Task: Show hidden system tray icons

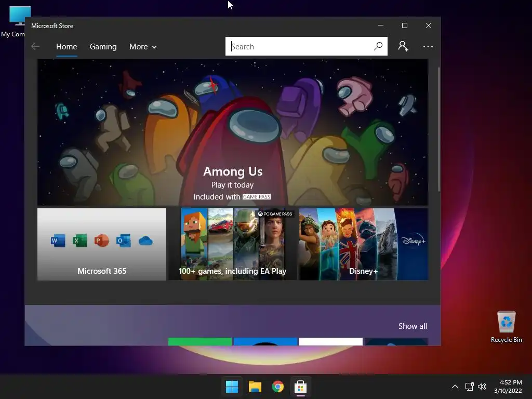Action: point(455,387)
